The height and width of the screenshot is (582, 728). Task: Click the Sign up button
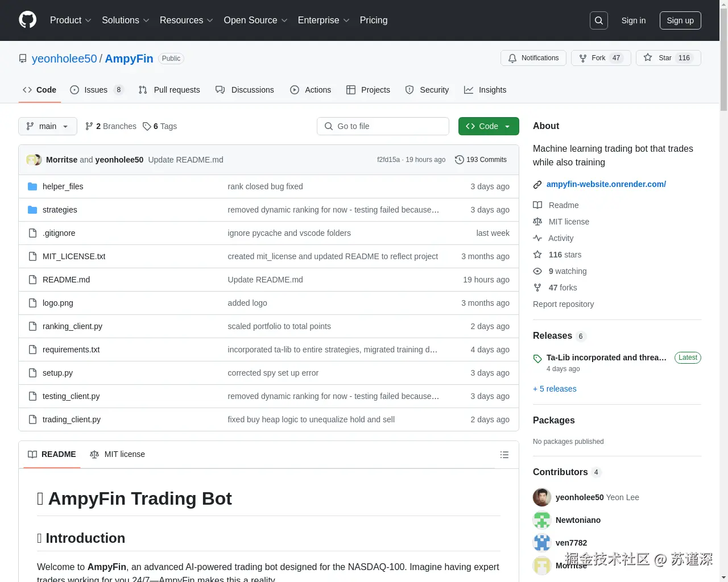(x=680, y=20)
